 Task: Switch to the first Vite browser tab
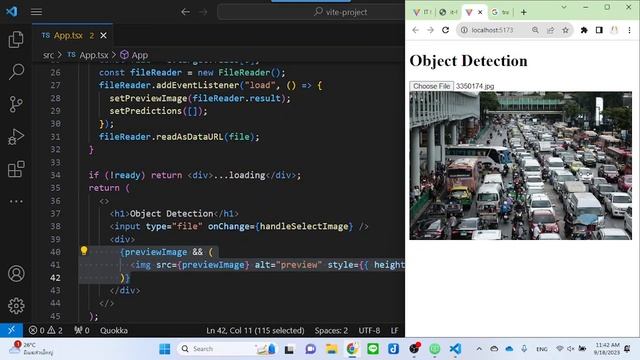(422, 12)
